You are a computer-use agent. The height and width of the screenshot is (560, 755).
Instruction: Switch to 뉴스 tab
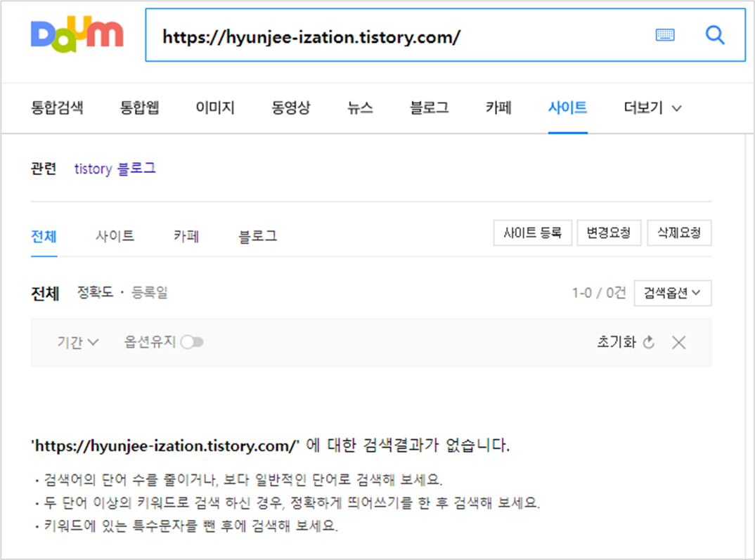(x=360, y=108)
